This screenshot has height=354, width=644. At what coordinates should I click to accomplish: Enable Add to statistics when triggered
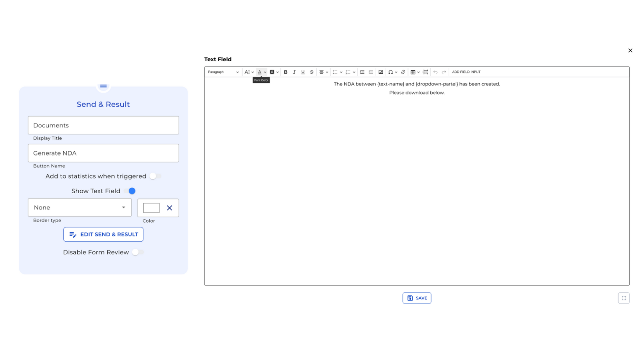155,176
